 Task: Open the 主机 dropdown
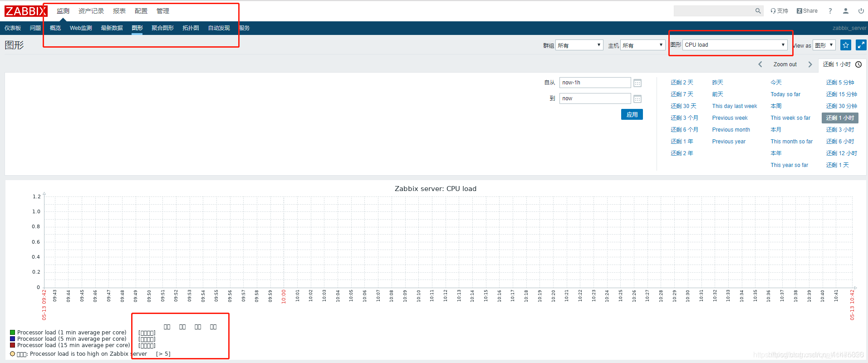(x=643, y=45)
